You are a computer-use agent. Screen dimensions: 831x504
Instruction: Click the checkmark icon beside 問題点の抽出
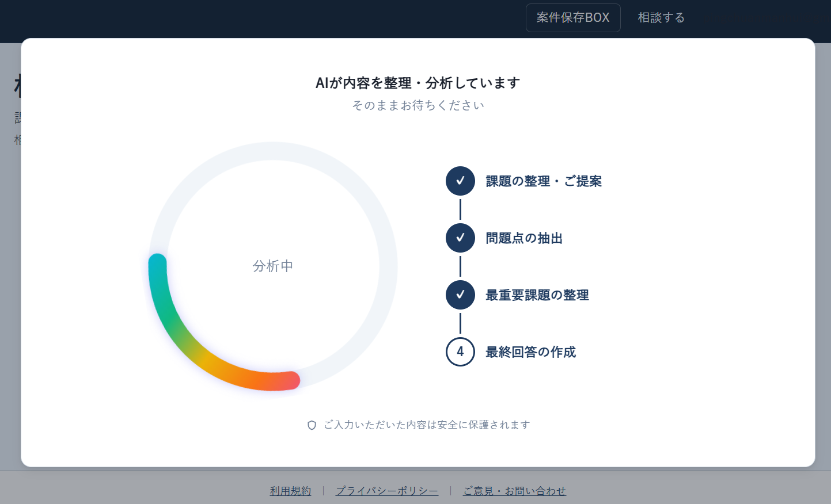point(460,238)
